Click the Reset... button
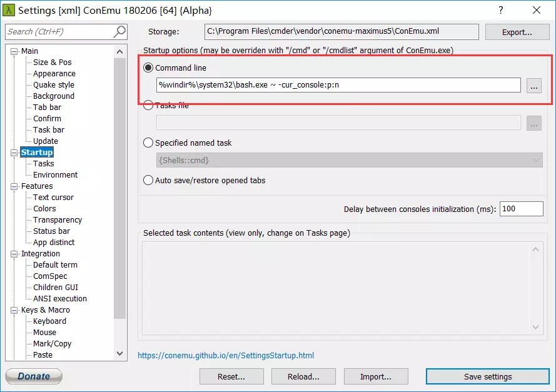The width and height of the screenshot is (556, 392). pos(231,377)
